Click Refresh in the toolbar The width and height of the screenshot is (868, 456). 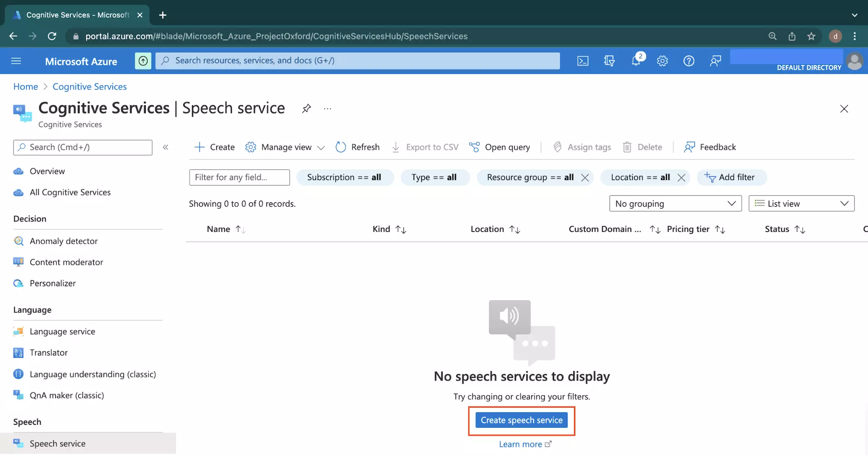click(x=357, y=147)
